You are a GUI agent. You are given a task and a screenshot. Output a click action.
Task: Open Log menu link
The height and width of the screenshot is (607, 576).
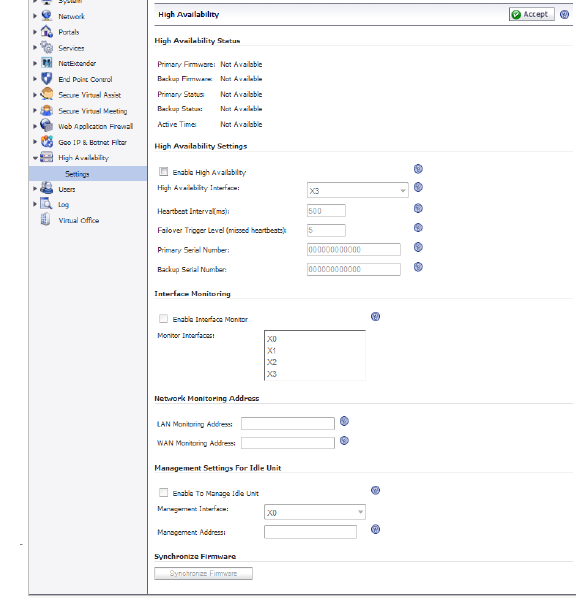tap(63, 204)
